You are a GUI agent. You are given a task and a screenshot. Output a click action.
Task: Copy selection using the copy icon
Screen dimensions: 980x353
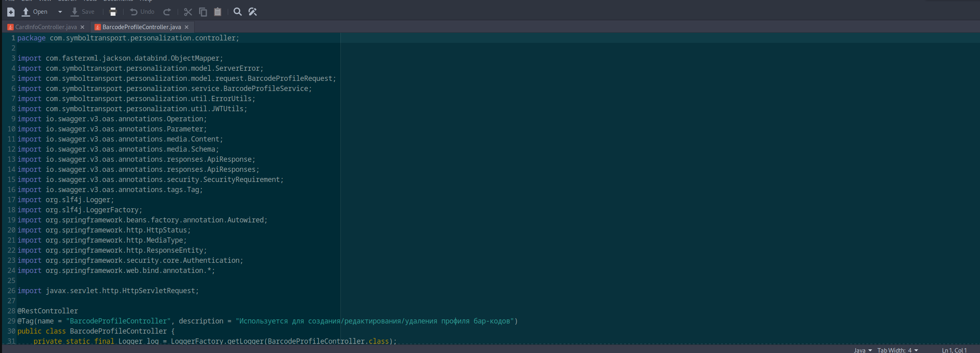(203, 12)
